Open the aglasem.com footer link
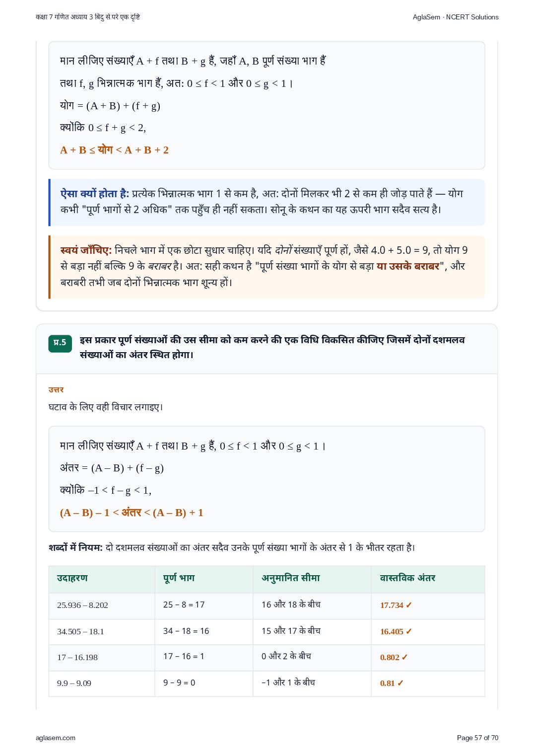534x756 pixels. [x=56, y=738]
